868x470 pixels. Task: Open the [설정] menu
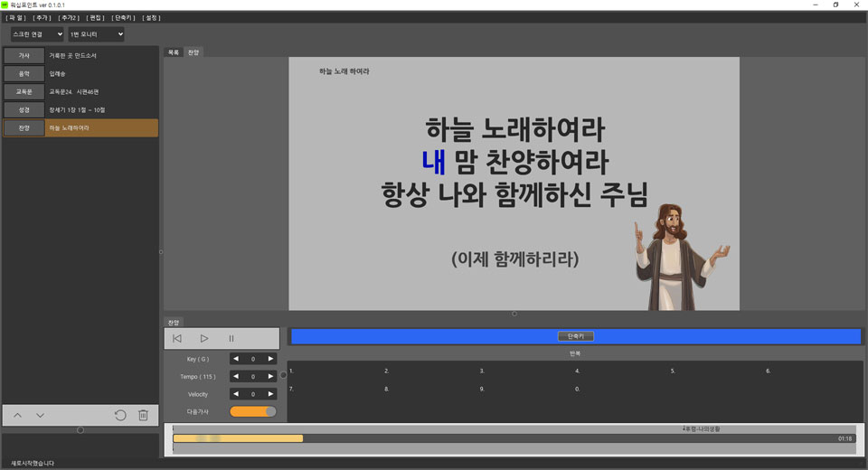click(151, 18)
